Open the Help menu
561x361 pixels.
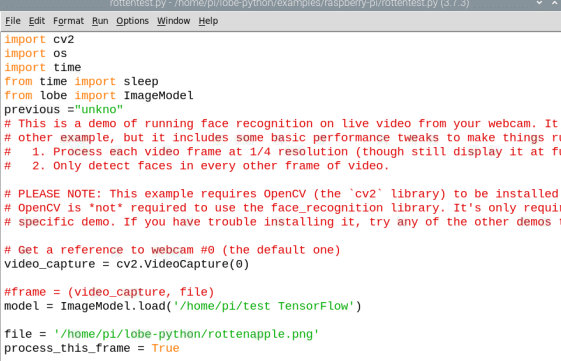(208, 21)
